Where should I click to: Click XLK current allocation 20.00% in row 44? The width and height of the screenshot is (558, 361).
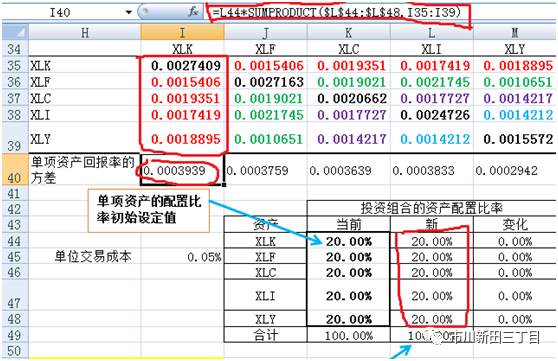pyautogui.click(x=348, y=241)
